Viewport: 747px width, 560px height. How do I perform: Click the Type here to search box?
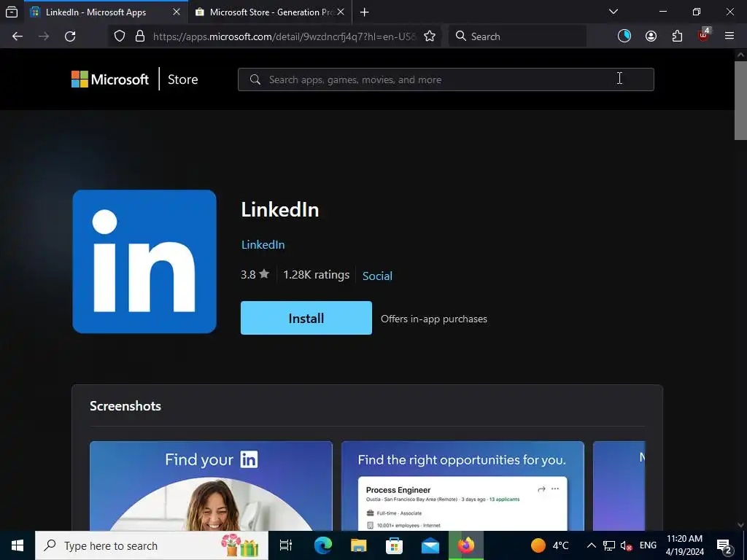(152, 545)
